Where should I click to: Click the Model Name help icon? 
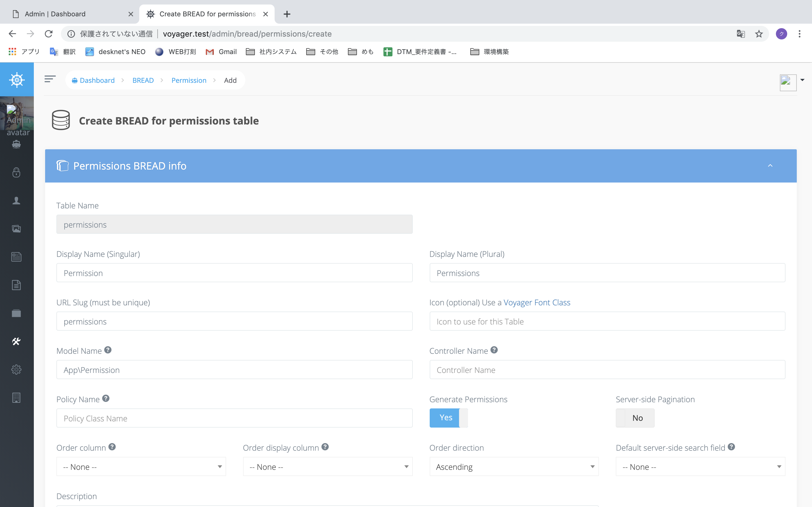tap(108, 350)
